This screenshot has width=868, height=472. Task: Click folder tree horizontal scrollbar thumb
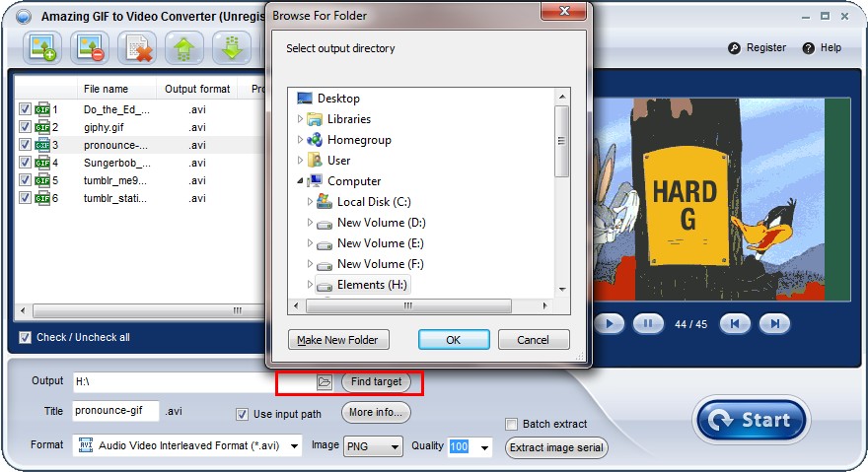click(408, 305)
